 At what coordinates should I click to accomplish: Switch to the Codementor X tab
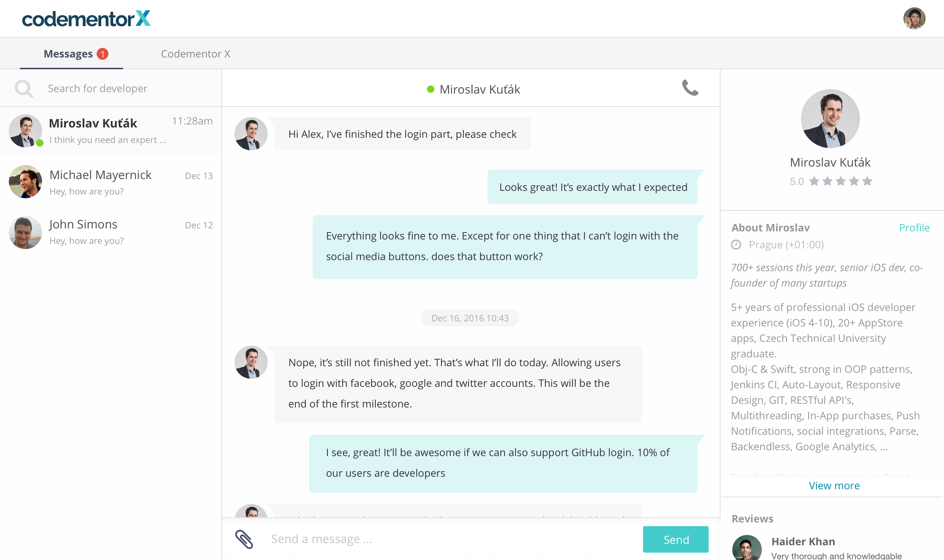[195, 54]
